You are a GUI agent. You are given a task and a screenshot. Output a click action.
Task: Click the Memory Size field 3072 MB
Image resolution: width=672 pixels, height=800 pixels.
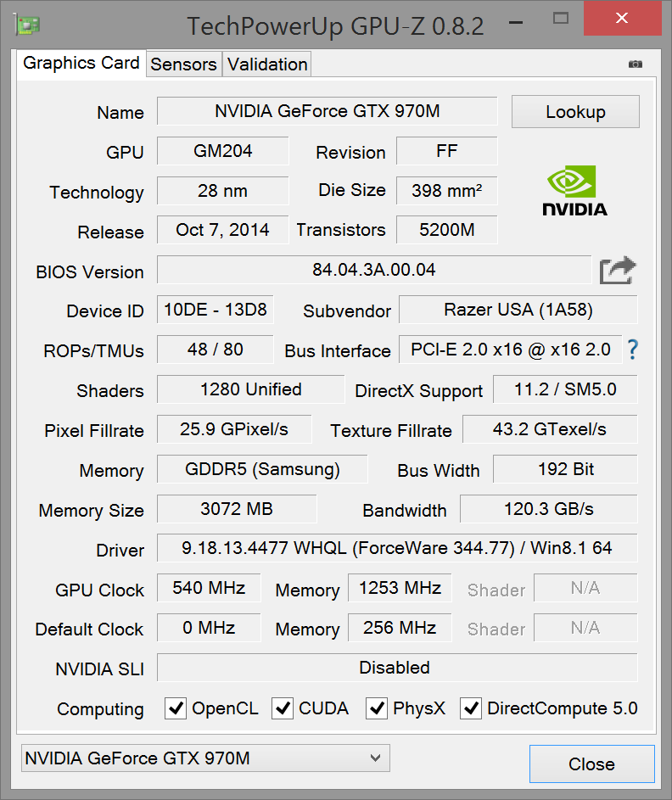point(237,509)
